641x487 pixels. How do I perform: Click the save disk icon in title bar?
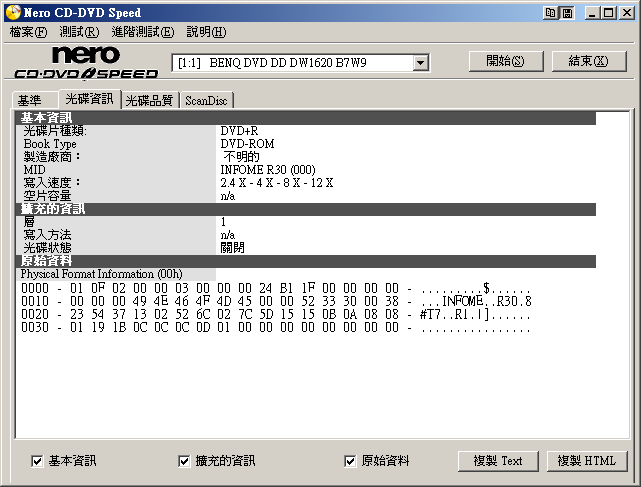[x=567, y=13]
